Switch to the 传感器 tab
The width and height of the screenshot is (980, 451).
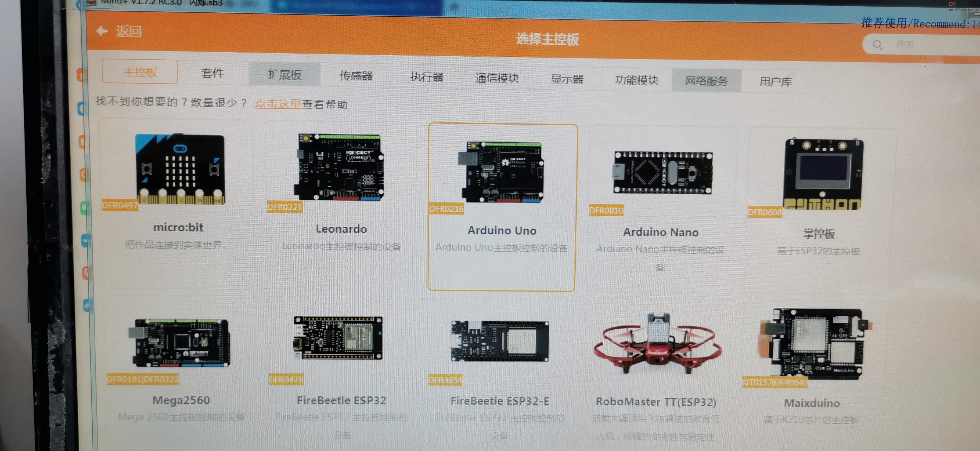coord(356,76)
